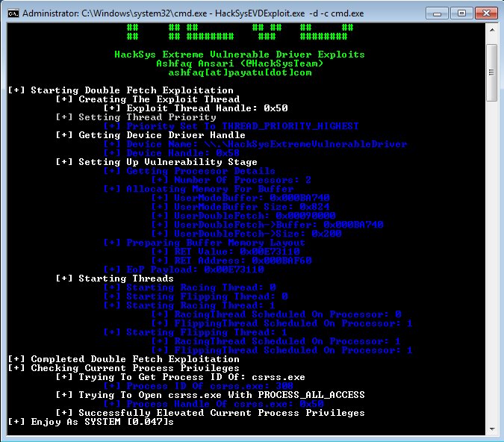Click 'Priority Set To THREAD_PRIORITY_HIGHEST' line
504x442 pixels.
tap(231, 126)
